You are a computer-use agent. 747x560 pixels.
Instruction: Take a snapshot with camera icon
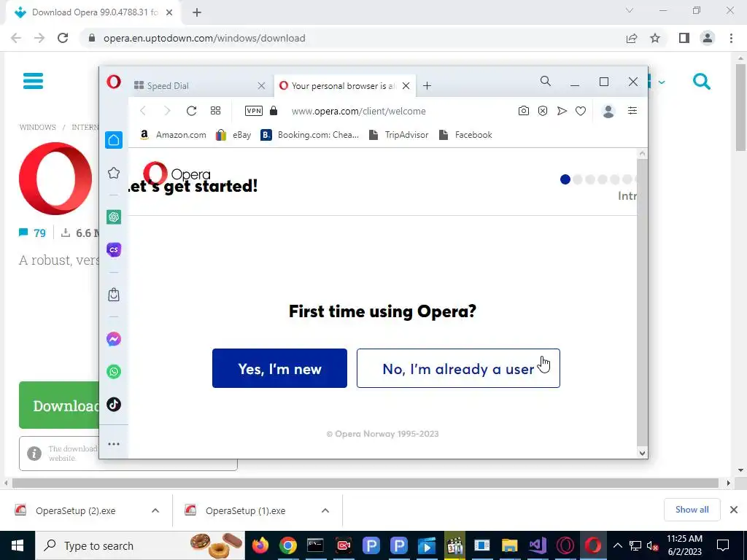[x=524, y=111]
